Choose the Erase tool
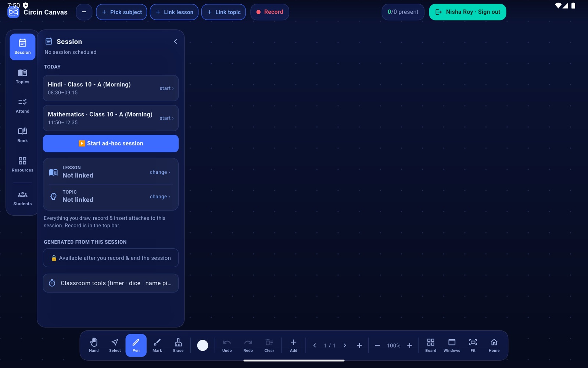588x368 pixels. [x=178, y=345]
